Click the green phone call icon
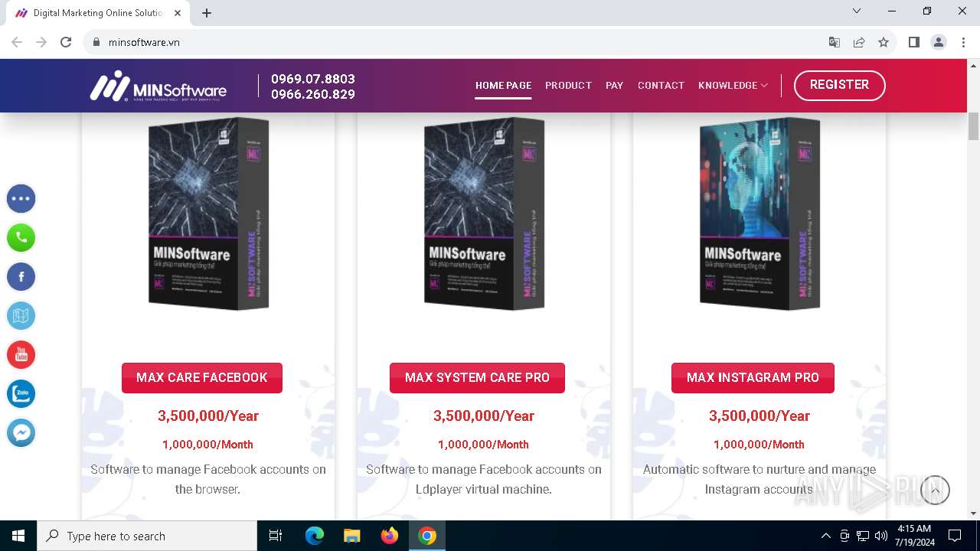This screenshot has width=980, height=551. 21,238
